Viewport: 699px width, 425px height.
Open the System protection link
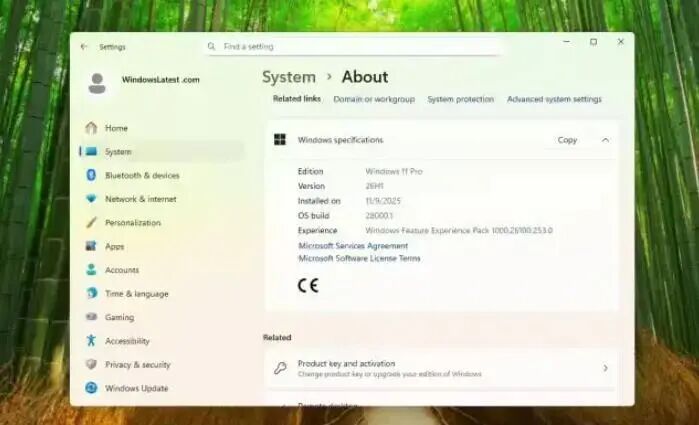[x=460, y=99]
